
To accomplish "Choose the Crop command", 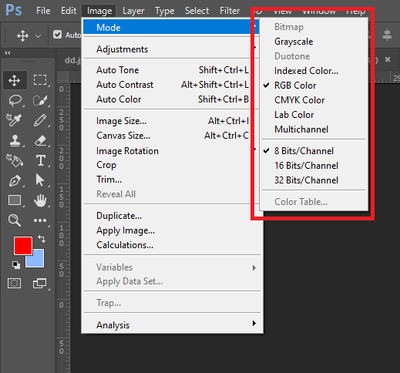I will (x=172, y=165).
